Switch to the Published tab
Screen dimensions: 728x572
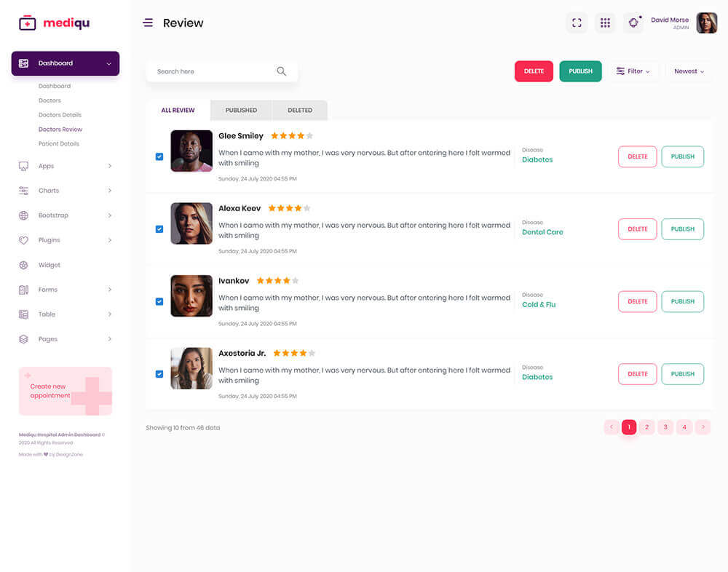(241, 111)
